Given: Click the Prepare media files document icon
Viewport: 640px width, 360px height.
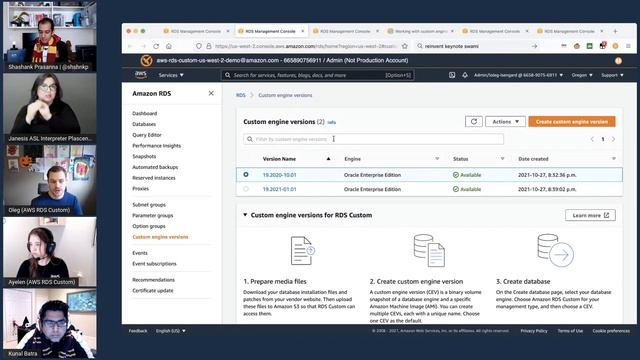Looking at the screenshot, I should (x=302, y=251).
